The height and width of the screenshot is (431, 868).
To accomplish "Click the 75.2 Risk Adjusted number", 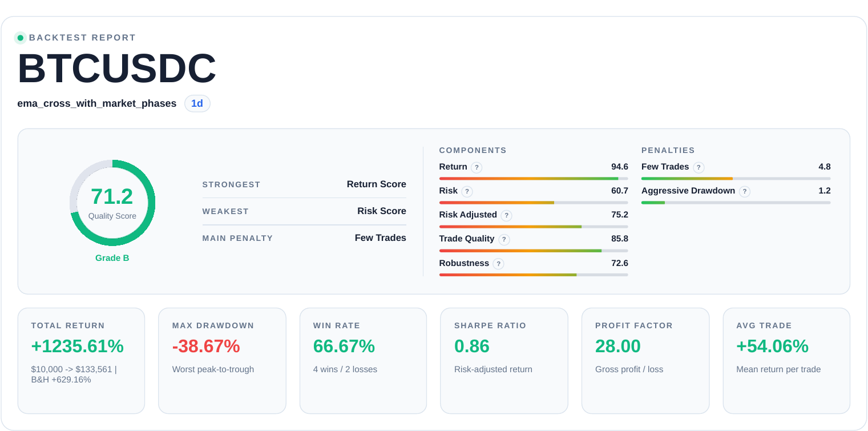I will (x=620, y=215).
